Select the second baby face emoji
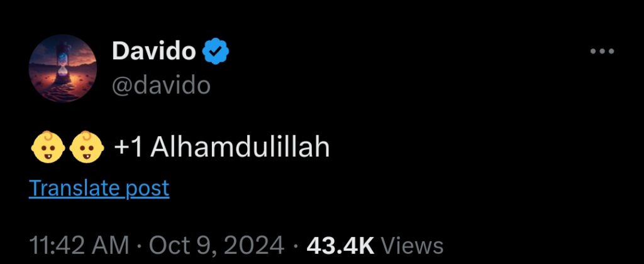 click(x=87, y=147)
